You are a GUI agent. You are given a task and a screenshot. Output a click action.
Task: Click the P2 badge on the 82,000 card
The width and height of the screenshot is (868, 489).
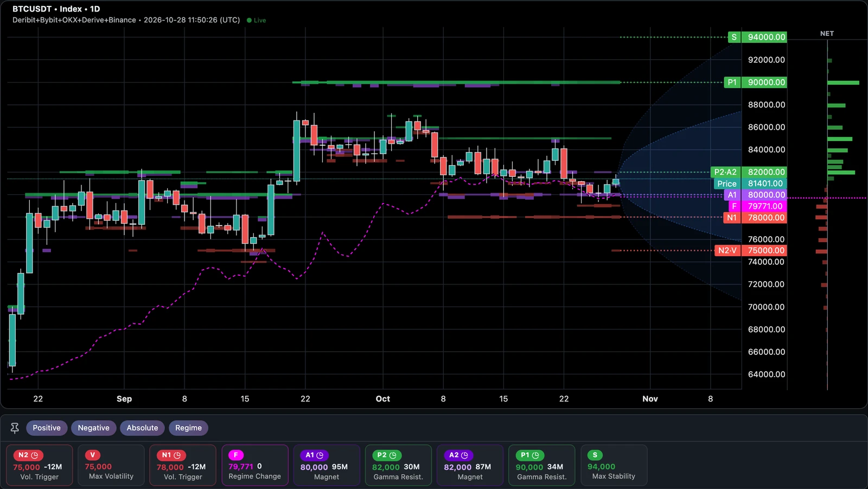point(386,455)
